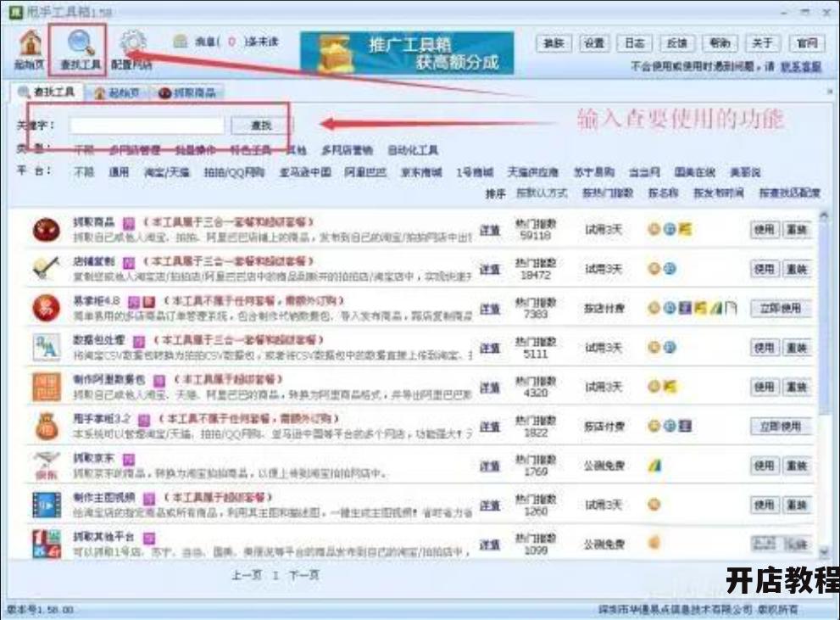Screen dimensions: 840x620
Task: Click 使用 button in 抓取京东 row
Action: (x=765, y=466)
